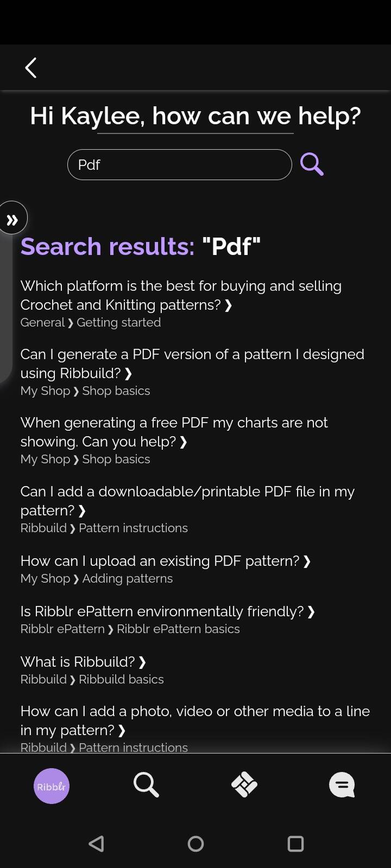Screen dimensions: 391x868
Task: Click the Pdf search input field
Action: click(180, 164)
